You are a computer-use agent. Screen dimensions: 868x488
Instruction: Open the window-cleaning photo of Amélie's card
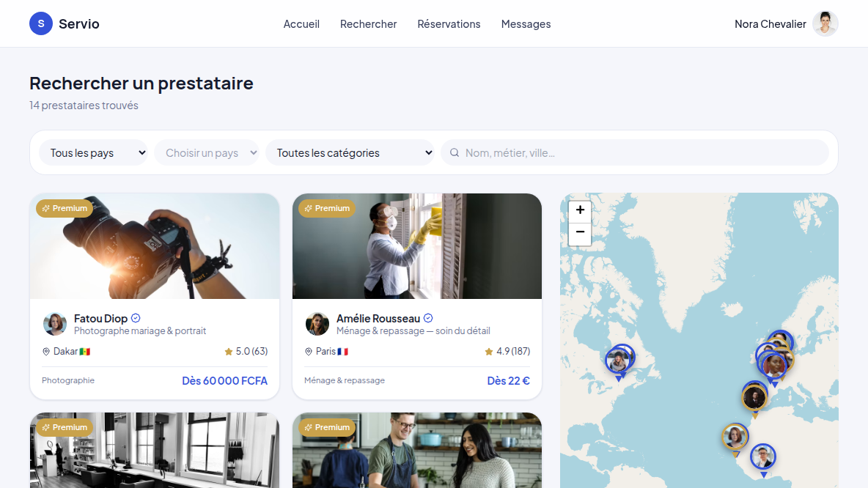point(417,246)
